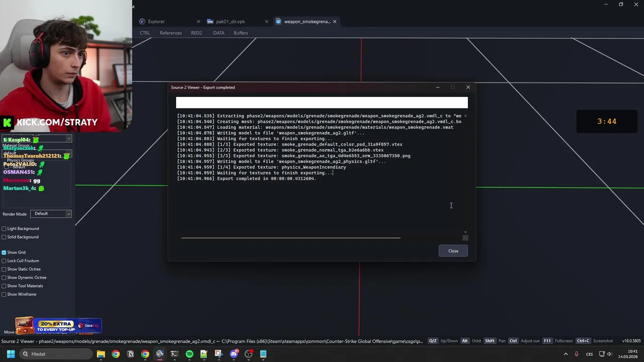644x362 pixels.
Task: Open the Render Mode dropdown
Action: click(x=51, y=214)
